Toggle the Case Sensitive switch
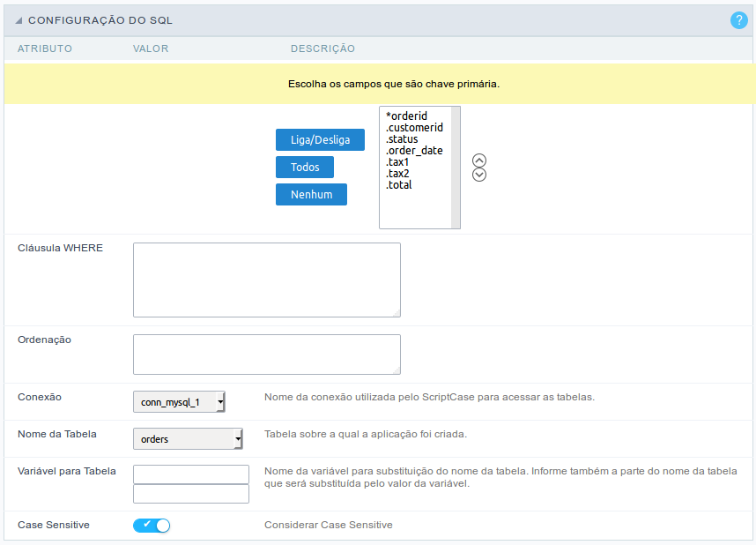 click(x=152, y=526)
